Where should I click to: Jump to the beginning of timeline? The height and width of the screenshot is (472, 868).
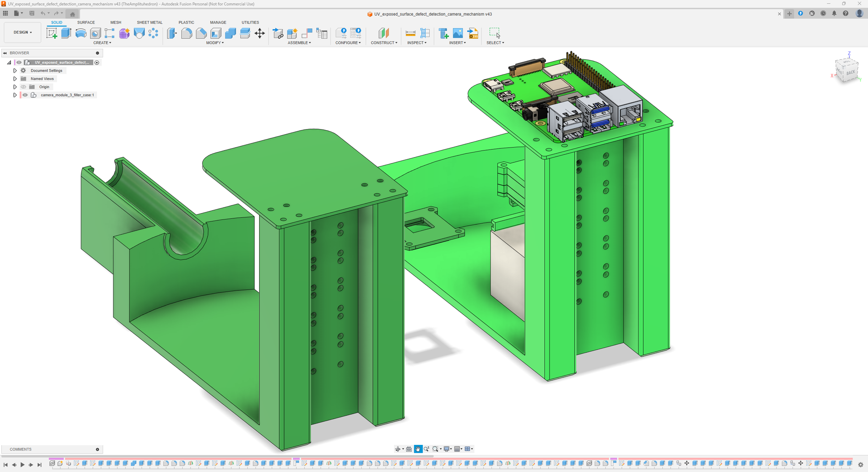pyautogui.click(x=5, y=465)
